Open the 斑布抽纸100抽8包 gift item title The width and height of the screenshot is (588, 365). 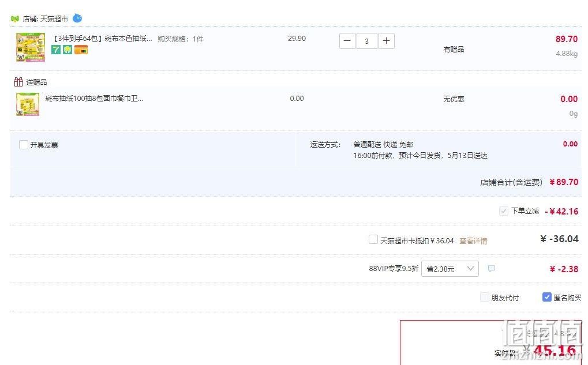click(94, 99)
